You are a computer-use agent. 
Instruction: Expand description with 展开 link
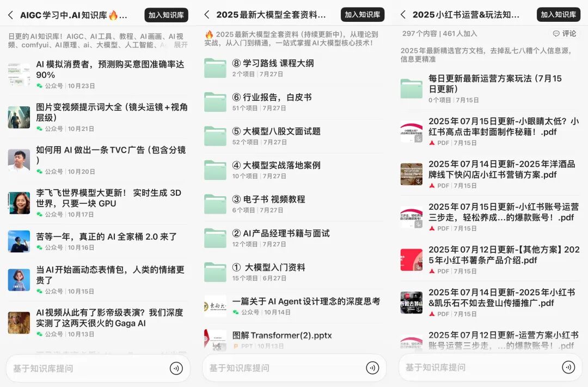click(x=181, y=45)
